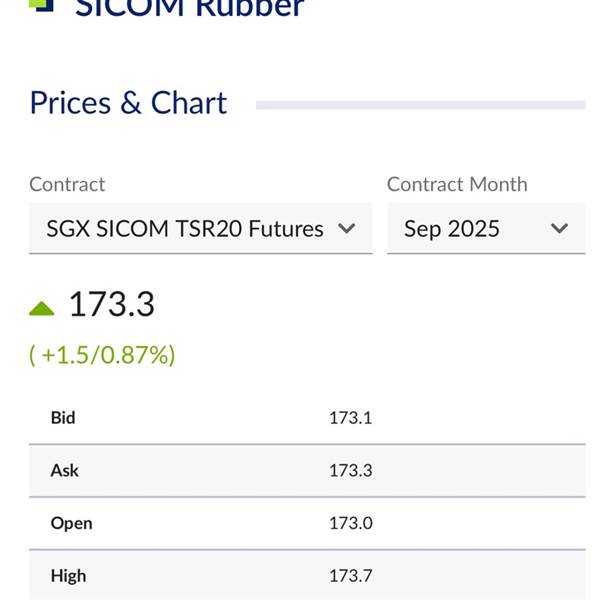600x600 pixels.
Task: Select the High row label
Action: [68, 576]
